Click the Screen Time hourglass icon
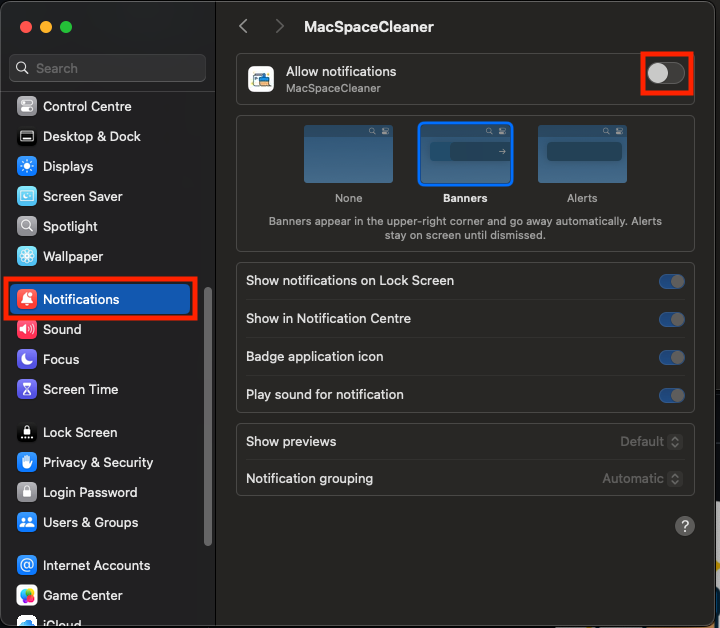The image size is (720, 628). [27, 389]
